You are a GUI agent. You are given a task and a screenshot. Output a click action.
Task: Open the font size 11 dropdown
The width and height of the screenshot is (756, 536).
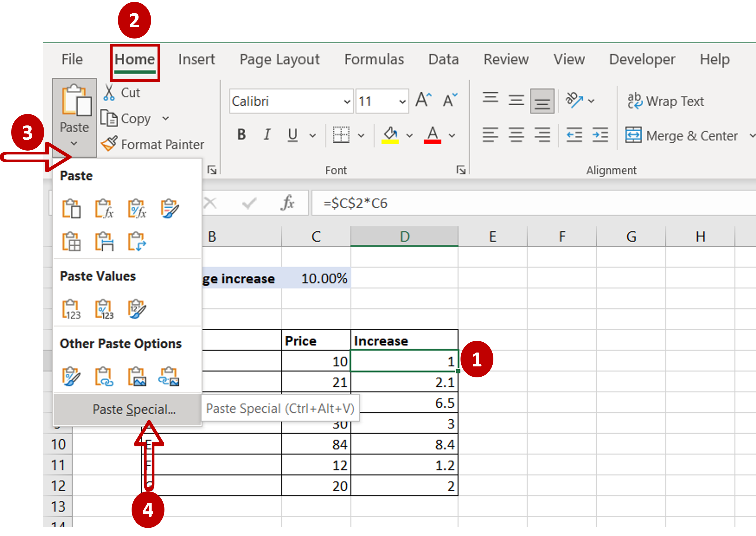coord(402,102)
